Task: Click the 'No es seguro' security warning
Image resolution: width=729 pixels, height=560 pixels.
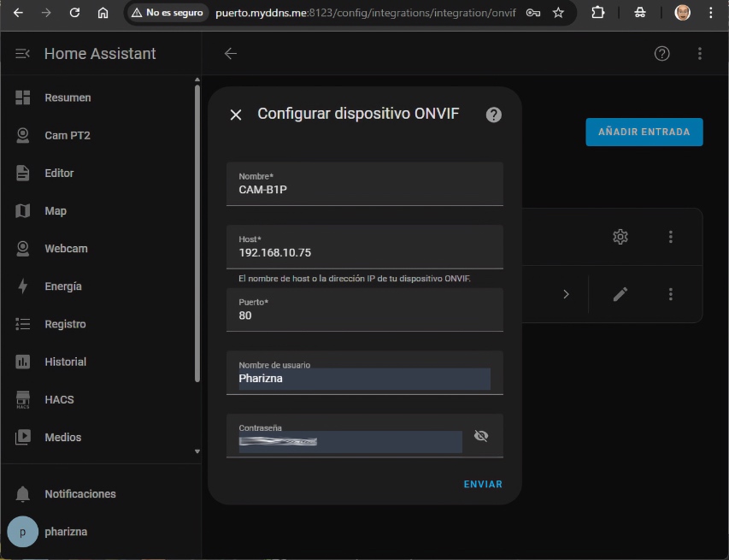Action: (x=168, y=13)
